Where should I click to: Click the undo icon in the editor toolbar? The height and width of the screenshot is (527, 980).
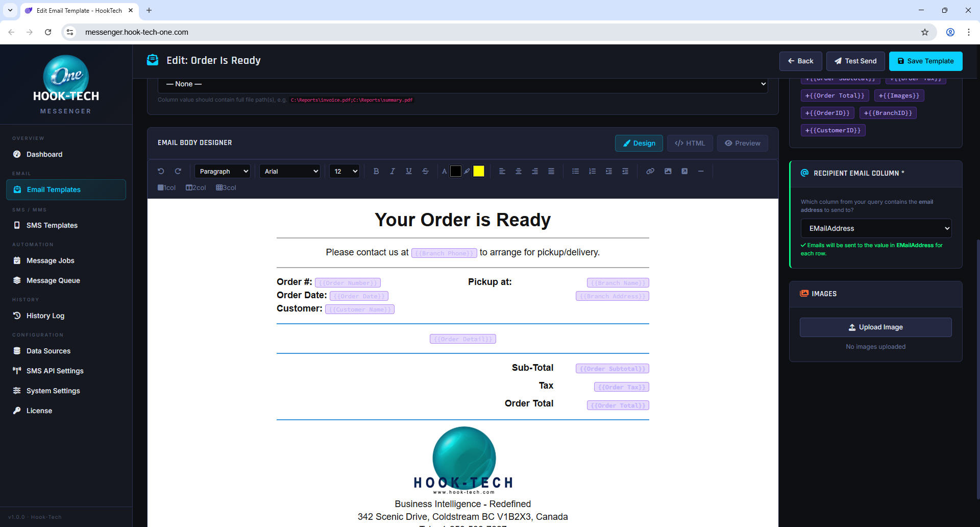click(x=161, y=171)
